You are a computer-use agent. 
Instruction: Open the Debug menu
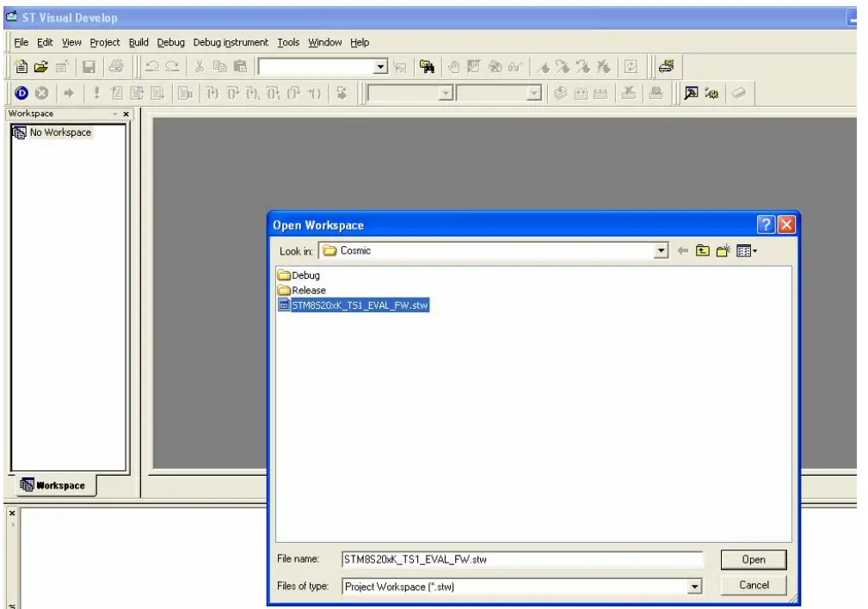point(170,43)
